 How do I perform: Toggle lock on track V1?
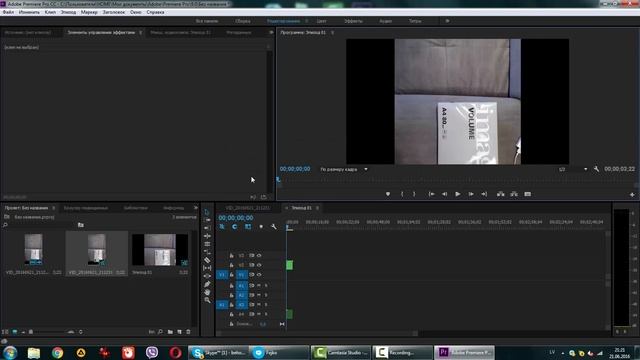[231, 275]
